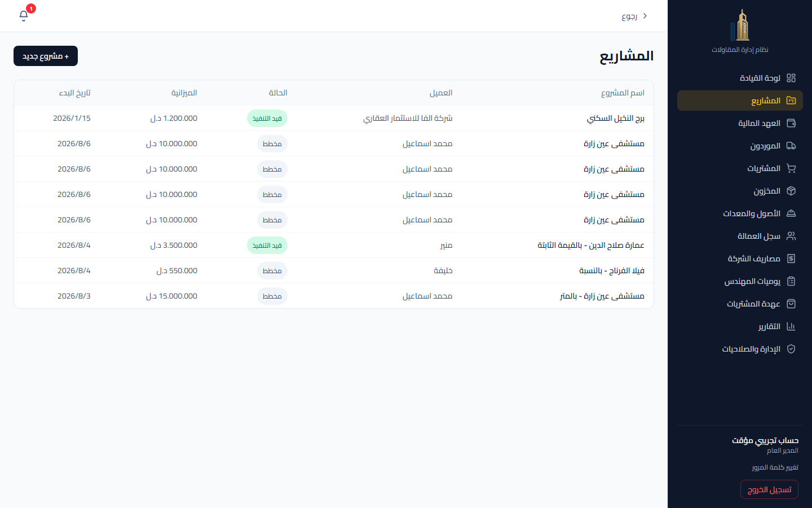Click the حساب تجريبي مؤقت account name

click(x=765, y=440)
